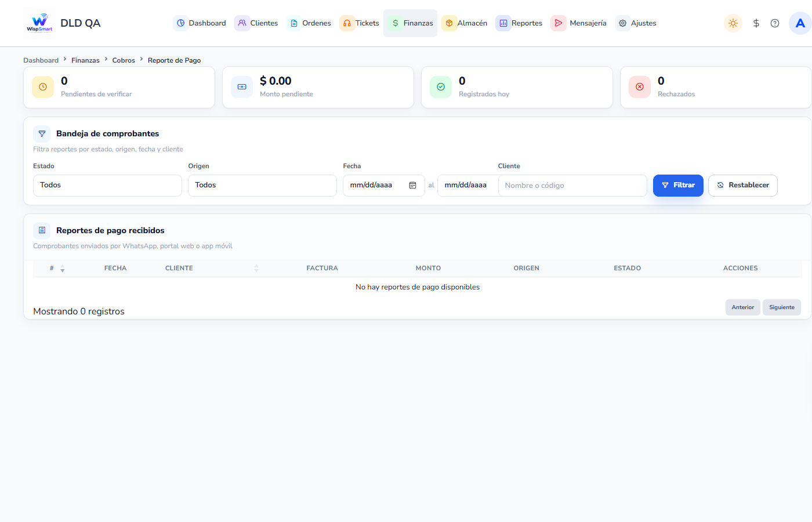This screenshot has height=522, width=812.
Task: Click the WispSmart logo
Action: (39, 23)
